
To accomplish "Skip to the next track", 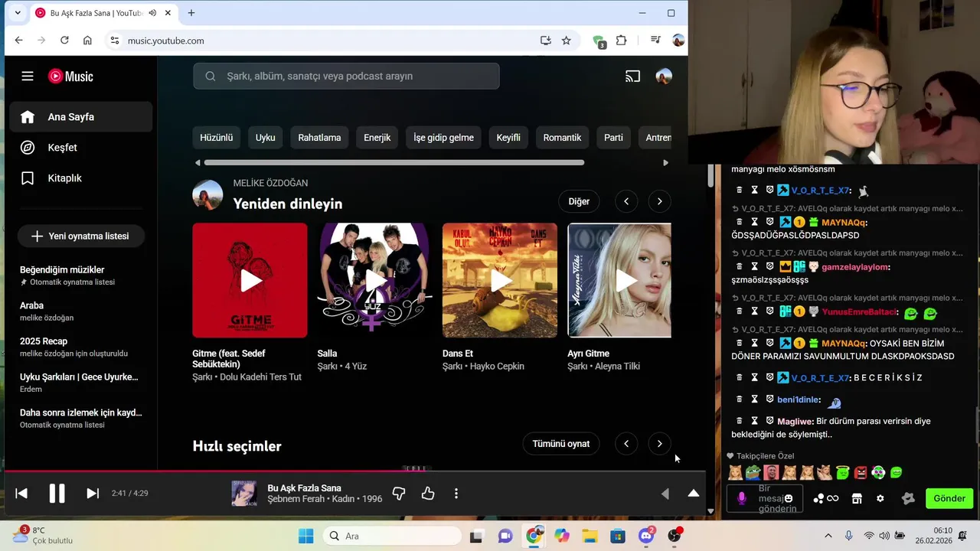I will (x=93, y=494).
